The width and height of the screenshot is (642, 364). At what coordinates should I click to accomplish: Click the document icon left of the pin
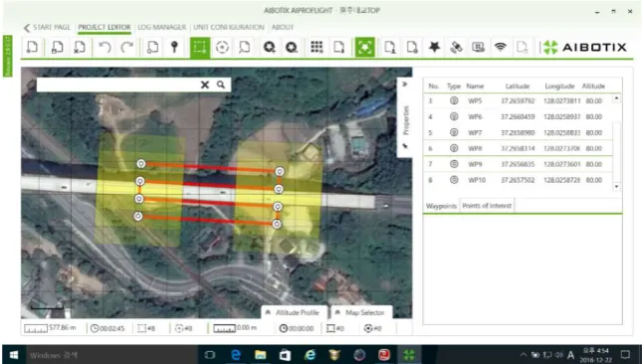click(152, 47)
